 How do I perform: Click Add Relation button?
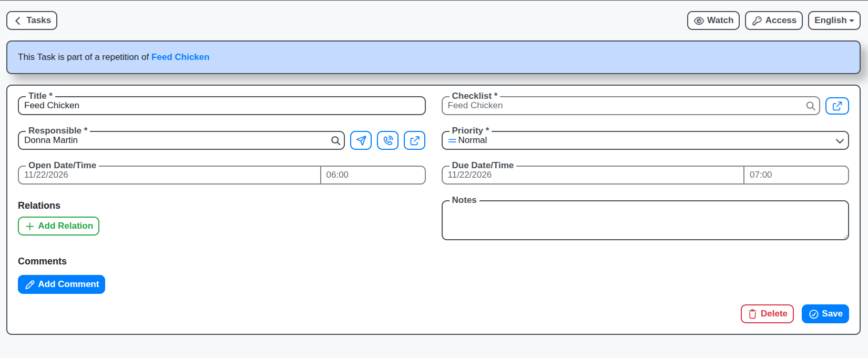(x=58, y=226)
